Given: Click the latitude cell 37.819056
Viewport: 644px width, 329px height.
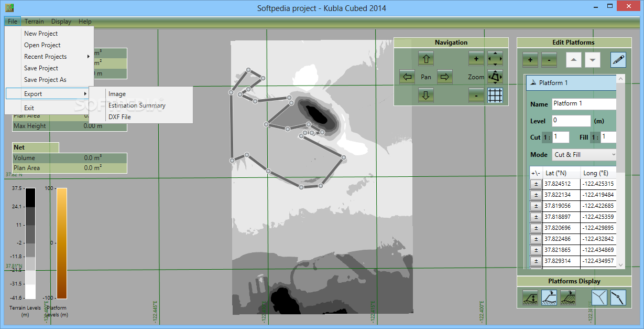Looking at the screenshot, I should point(561,206).
